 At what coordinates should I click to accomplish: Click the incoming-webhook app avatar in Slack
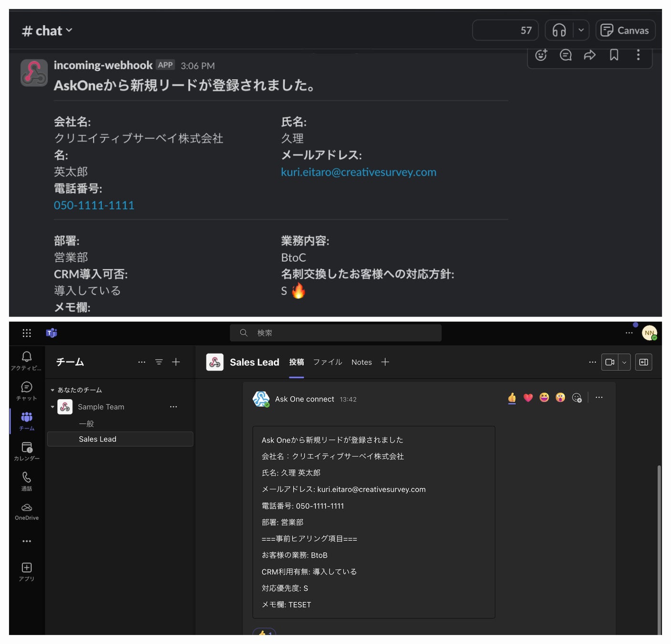click(34, 73)
